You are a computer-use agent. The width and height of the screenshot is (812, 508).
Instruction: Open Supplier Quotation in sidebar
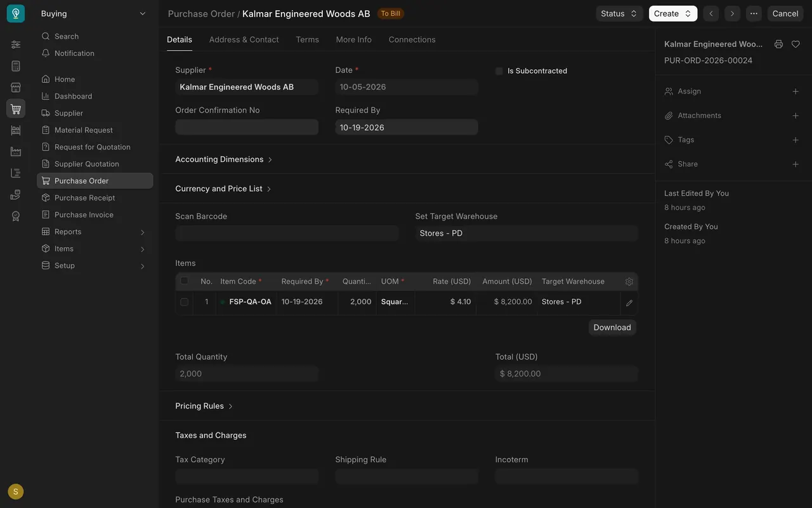[x=95, y=164]
